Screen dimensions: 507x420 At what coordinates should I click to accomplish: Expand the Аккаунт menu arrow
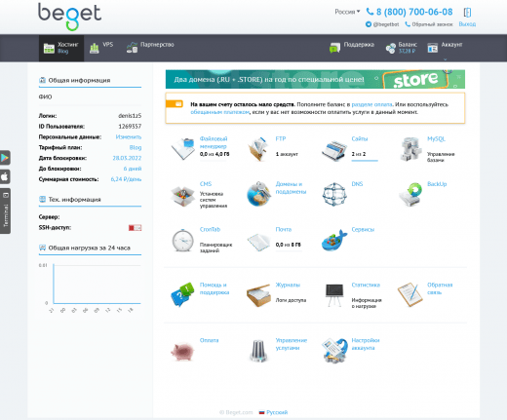(446, 59)
